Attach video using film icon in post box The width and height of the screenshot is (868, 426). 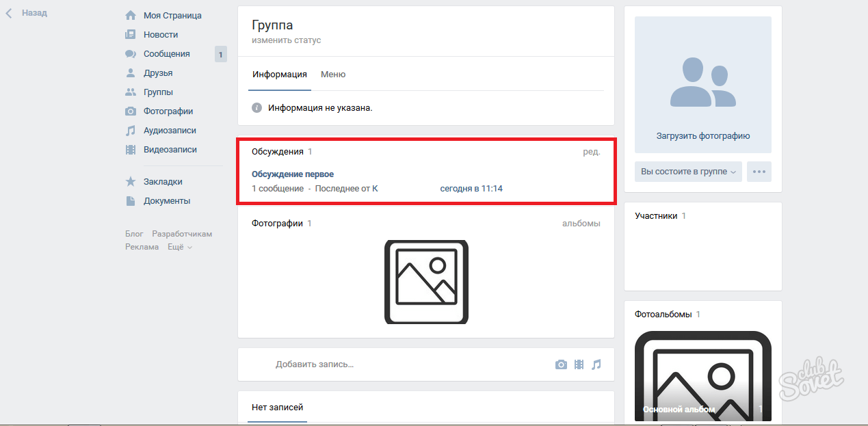(x=579, y=364)
